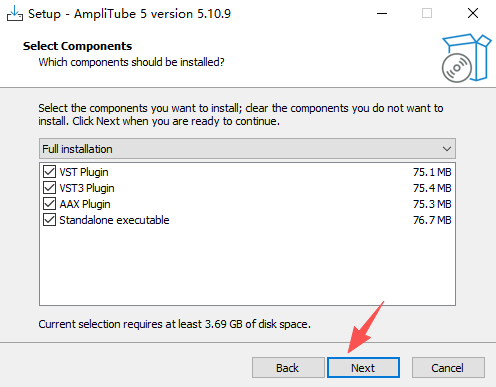Click the setup installer icon in title bar
This screenshot has width=496, height=387.
tap(15, 14)
